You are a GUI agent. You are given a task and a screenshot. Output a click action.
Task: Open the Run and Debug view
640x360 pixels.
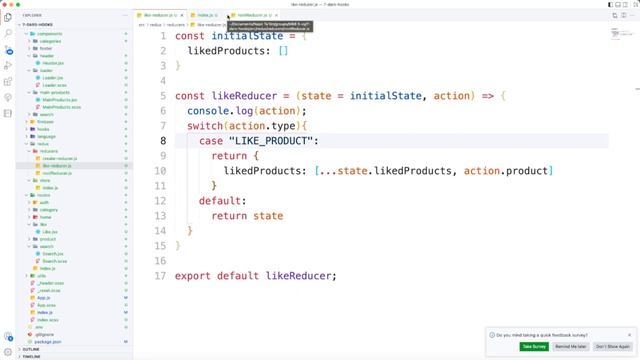8,65
